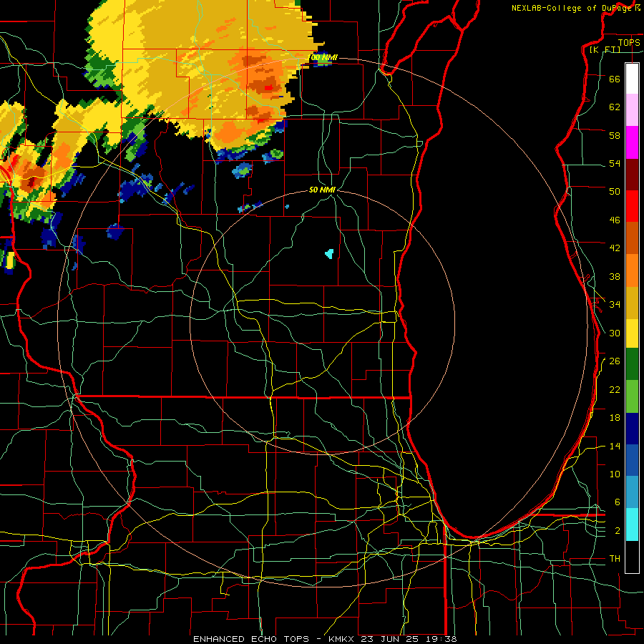Click the navy blue legend band near 18
Screen dimensions: 644x644
pyautogui.click(x=632, y=429)
